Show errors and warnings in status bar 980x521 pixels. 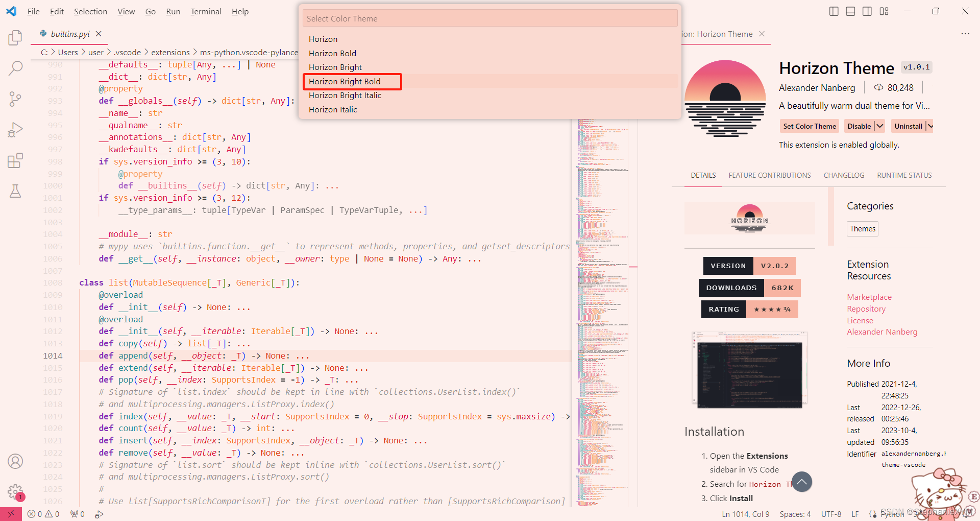point(43,514)
